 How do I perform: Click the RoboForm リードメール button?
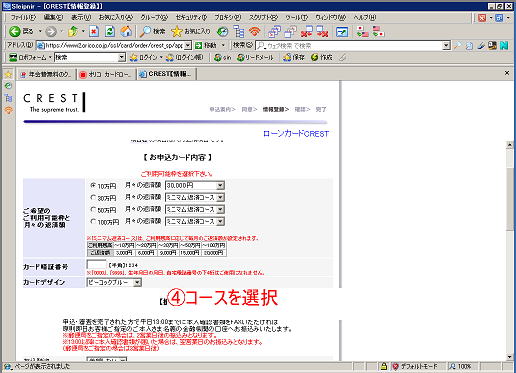point(255,57)
